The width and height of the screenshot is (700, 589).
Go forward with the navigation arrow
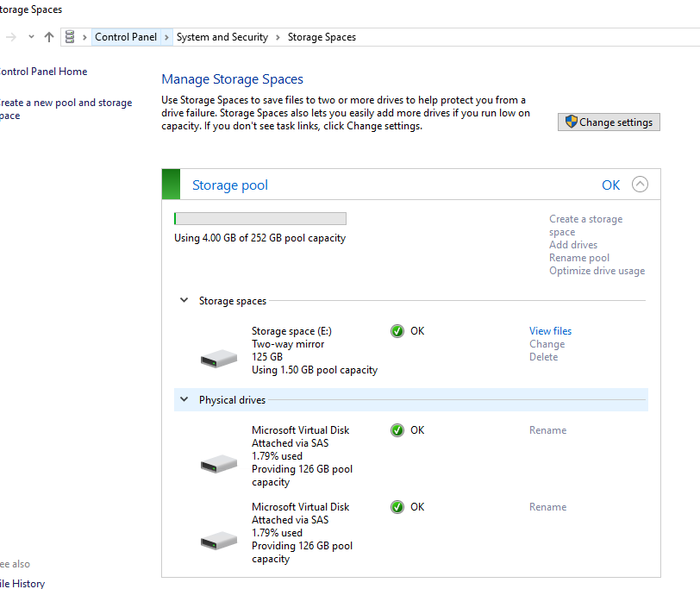11,37
